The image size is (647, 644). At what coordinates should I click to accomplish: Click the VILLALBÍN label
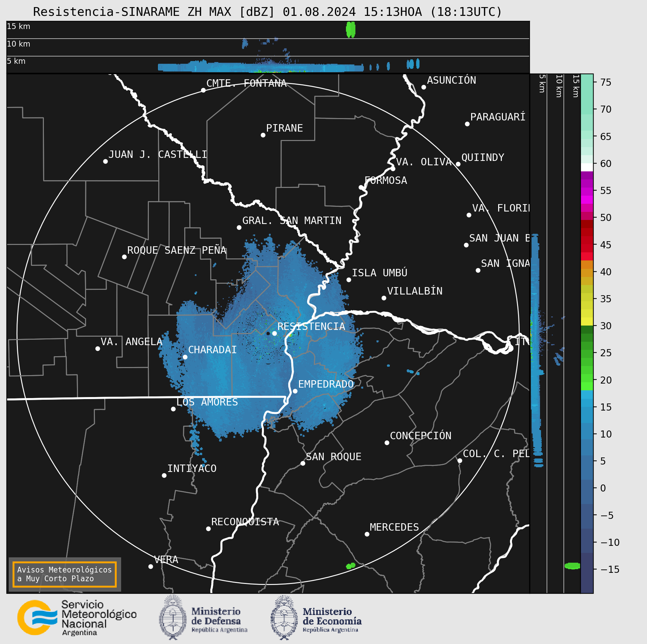point(414,291)
